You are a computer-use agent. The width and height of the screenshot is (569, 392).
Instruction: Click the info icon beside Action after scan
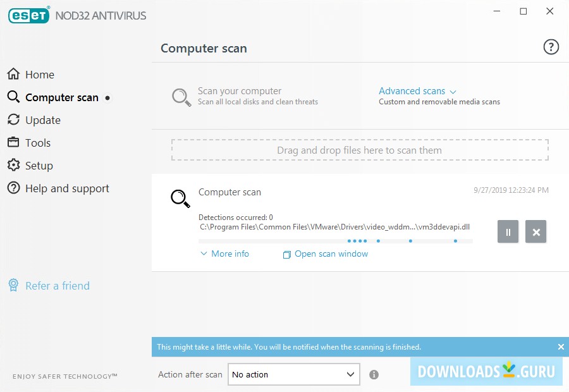click(374, 374)
